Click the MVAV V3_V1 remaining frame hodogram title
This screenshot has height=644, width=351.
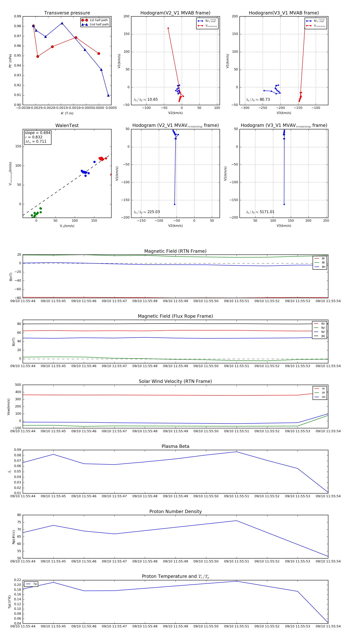point(284,125)
